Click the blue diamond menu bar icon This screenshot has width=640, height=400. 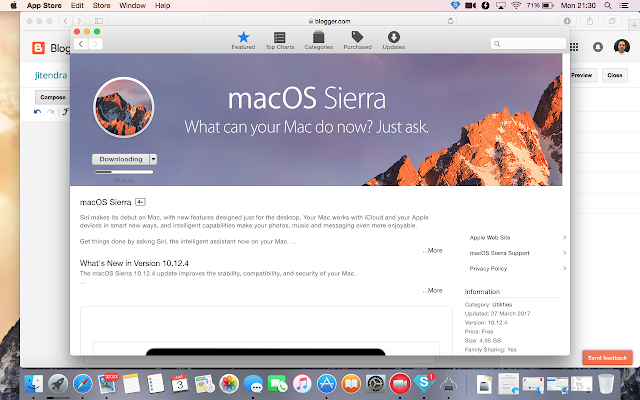click(x=455, y=5)
